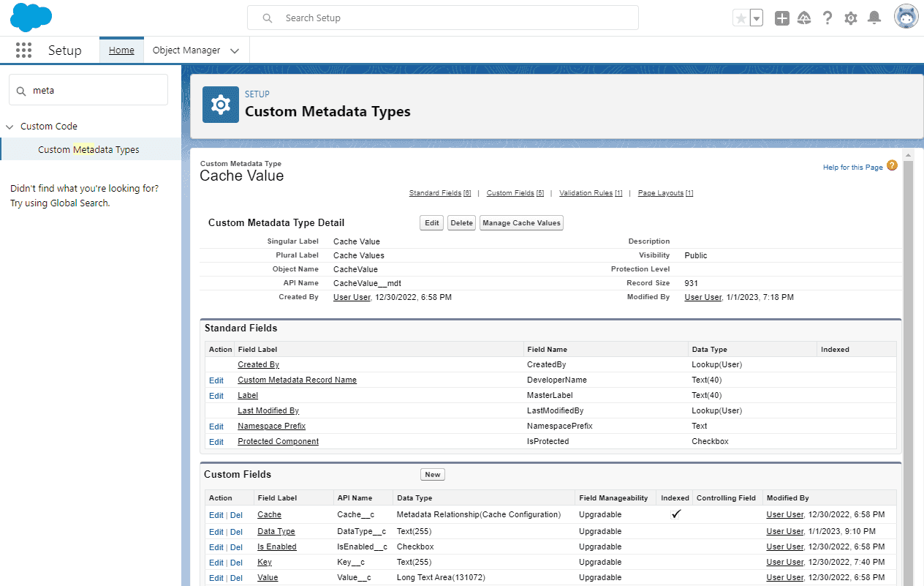Jump to Validation Rules [1] section link

[x=591, y=193]
